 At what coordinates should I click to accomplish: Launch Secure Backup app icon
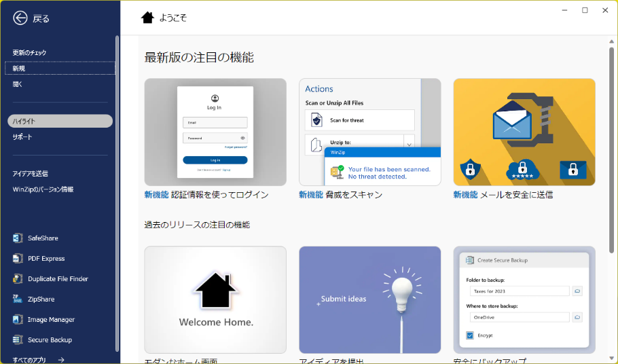point(18,340)
